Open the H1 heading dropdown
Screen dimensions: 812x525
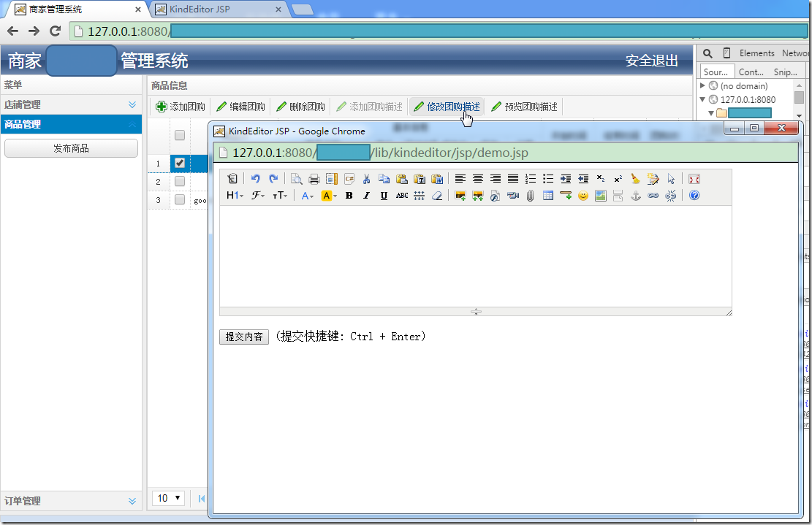pos(235,196)
